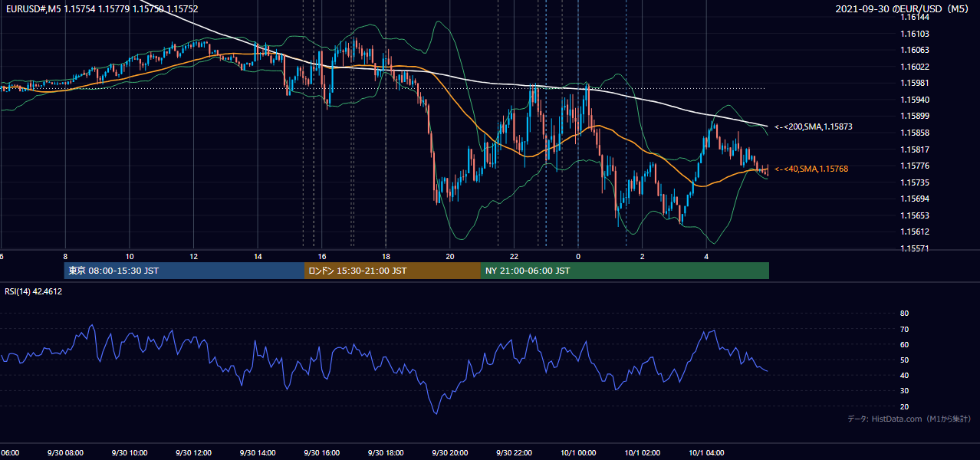Click hour label 14 under price chart

(258, 256)
